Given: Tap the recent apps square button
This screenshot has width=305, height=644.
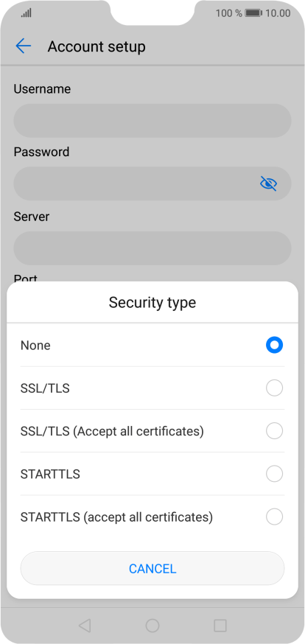Looking at the screenshot, I should pyautogui.click(x=220, y=626).
